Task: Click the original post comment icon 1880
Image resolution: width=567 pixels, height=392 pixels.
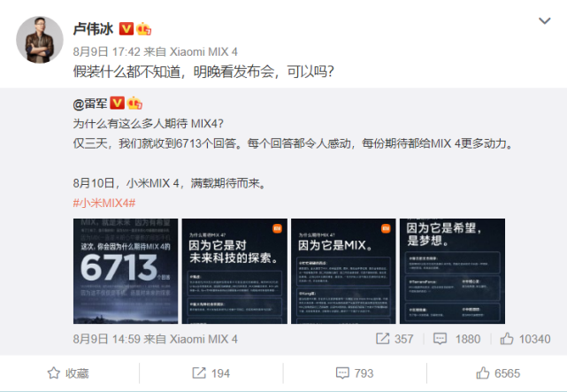Action: pos(456,339)
